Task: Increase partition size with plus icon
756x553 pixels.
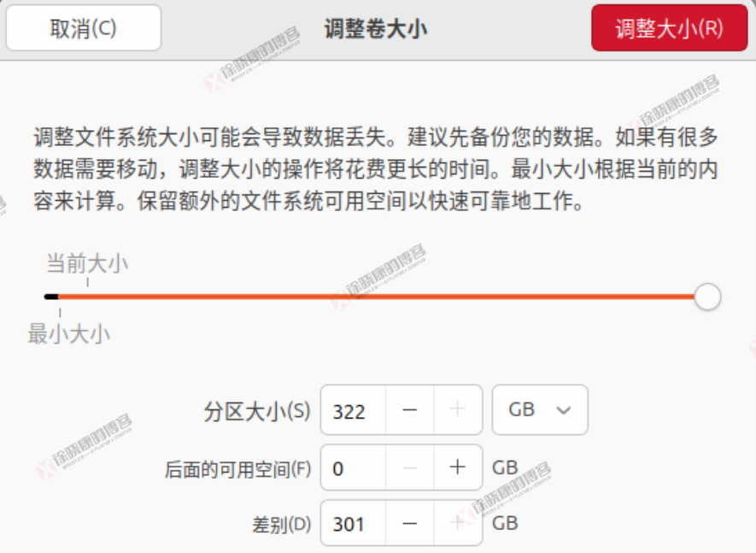Action: [458, 409]
